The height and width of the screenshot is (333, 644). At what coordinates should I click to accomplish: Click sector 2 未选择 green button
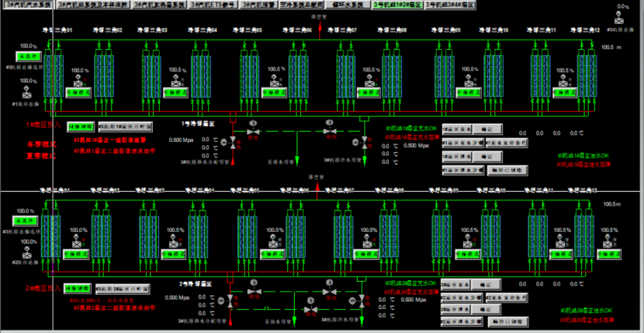pos(26,221)
